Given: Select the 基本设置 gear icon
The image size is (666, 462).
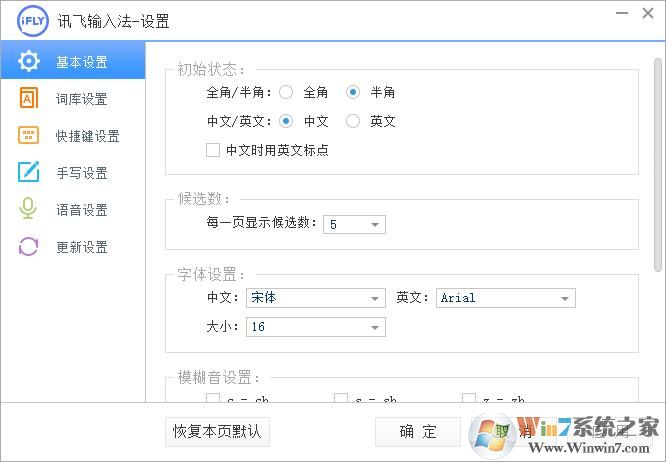Looking at the screenshot, I should point(29,62).
